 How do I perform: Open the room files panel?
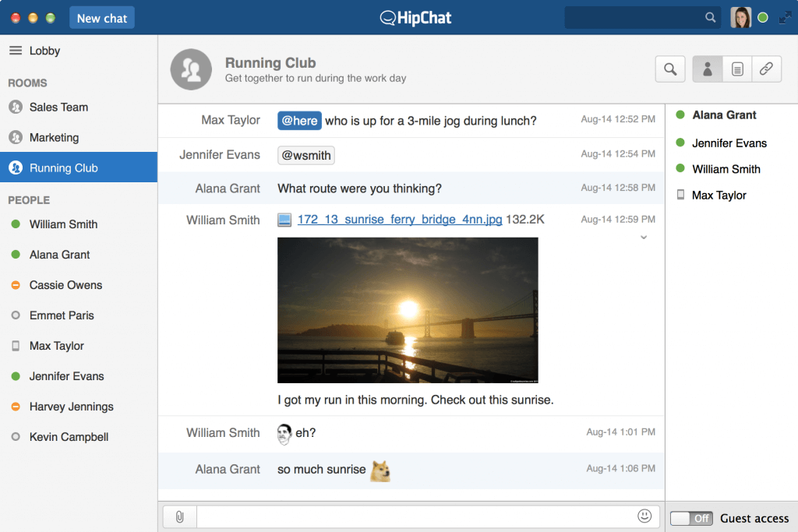pyautogui.click(x=736, y=69)
